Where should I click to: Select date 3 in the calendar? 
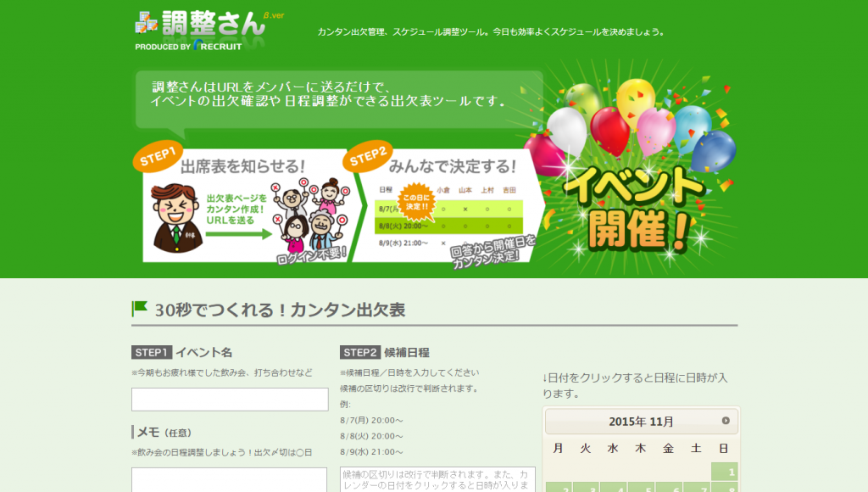click(x=587, y=488)
